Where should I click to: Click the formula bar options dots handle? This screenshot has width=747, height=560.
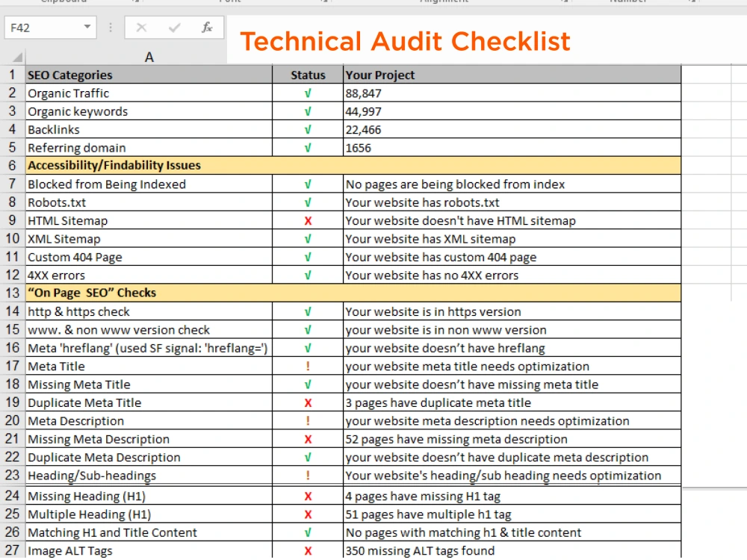pos(111,28)
